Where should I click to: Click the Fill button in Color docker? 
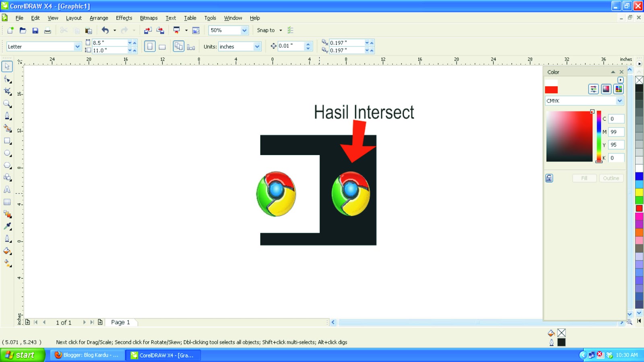(584, 178)
